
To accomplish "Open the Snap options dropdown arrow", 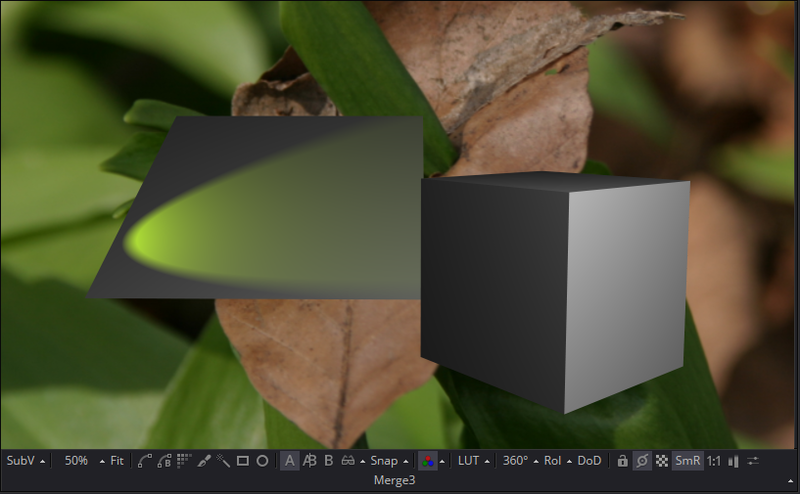I will pos(406,461).
